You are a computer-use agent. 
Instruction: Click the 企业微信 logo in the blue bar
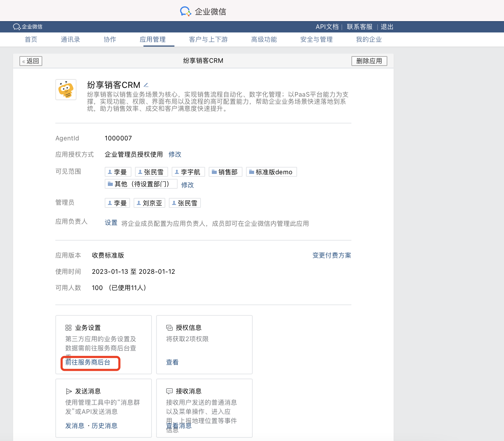tap(27, 27)
